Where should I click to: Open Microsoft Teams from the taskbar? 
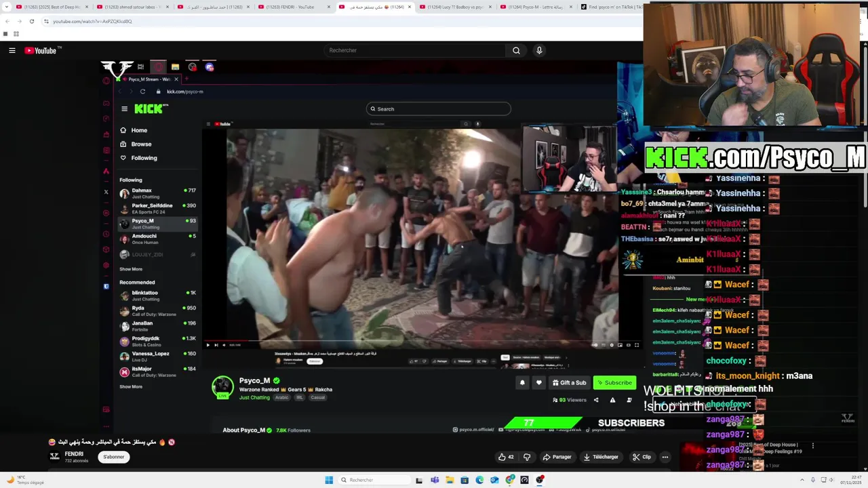tap(434, 480)
